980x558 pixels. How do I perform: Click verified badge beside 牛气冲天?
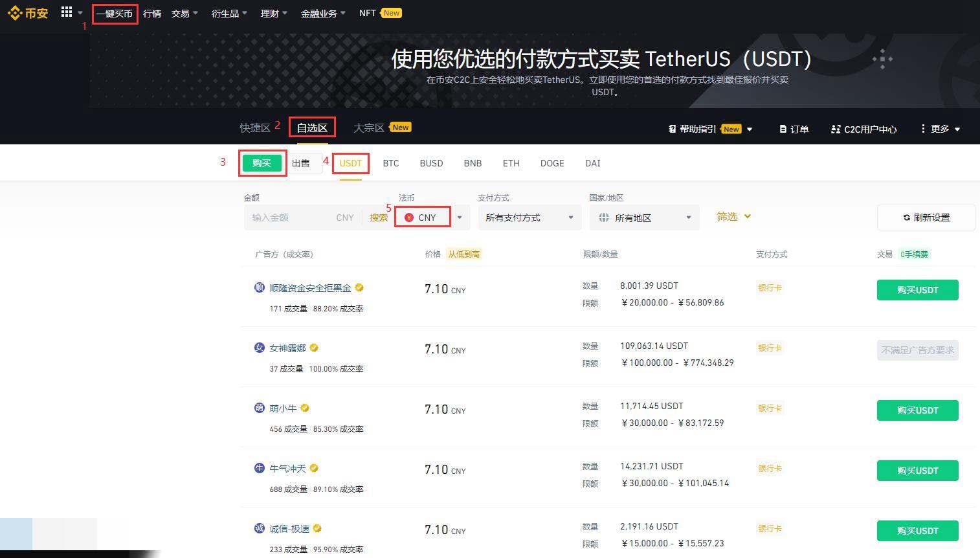point(314,468)
